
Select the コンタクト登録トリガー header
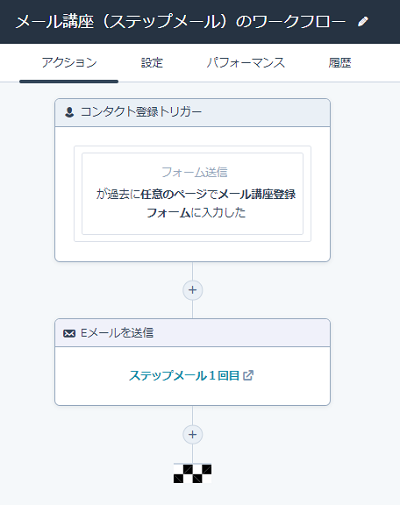(x=192, y=112)
